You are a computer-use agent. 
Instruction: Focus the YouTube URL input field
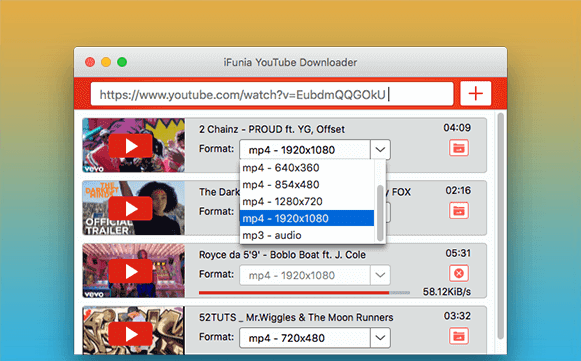click(272, 94)
